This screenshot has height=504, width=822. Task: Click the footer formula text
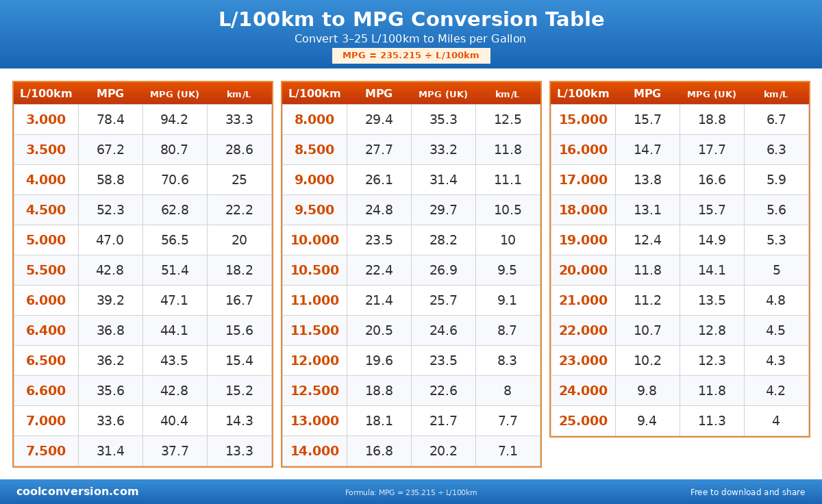click(x=411, y=492)
